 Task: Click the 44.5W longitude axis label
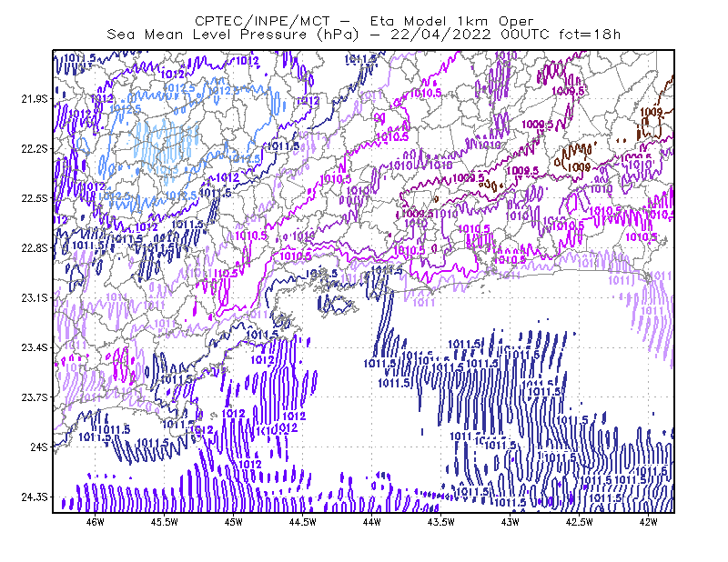303,522
